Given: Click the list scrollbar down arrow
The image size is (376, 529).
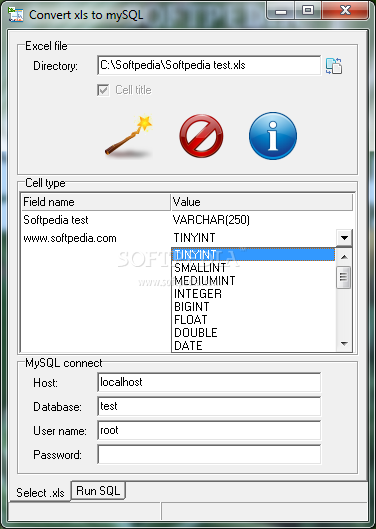Looking at the screenshot, I should tap(344, 344).
